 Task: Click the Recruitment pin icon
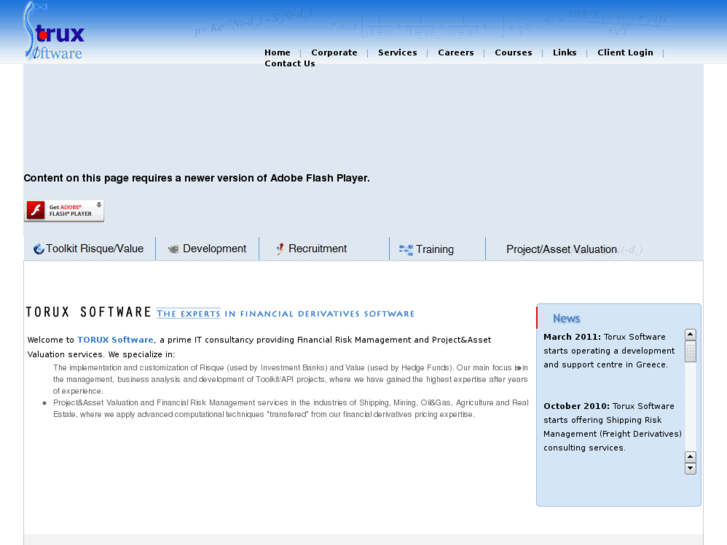(x=280, y=249)
